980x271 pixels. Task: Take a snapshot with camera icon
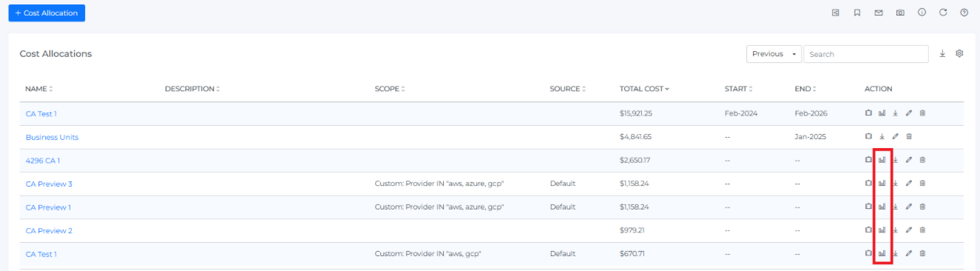pyautogui.click(x=900, y=13)
